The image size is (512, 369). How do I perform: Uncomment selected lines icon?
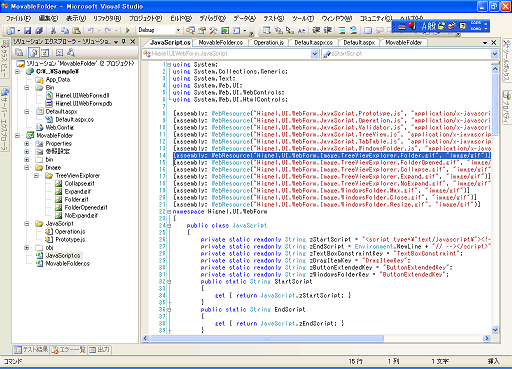[353, 30]
